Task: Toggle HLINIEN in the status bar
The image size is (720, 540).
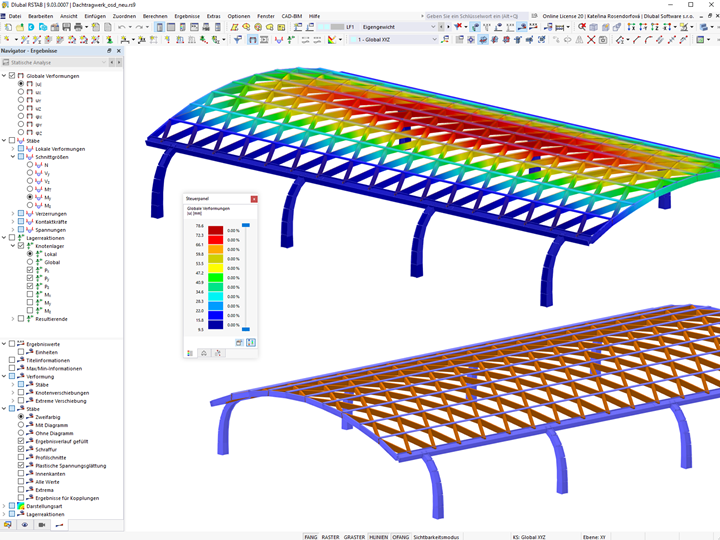Action: click(x=378, y=536)
